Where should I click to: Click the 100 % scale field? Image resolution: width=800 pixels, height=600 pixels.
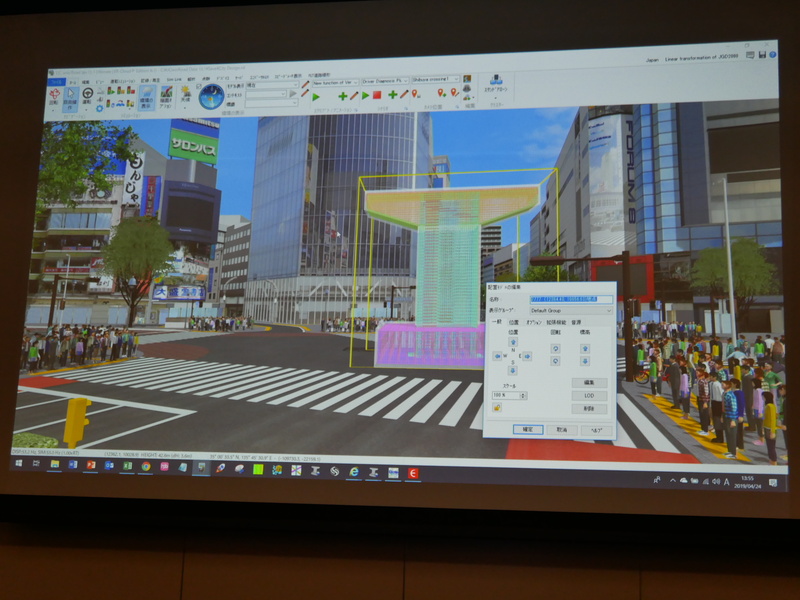pos(506,395)
